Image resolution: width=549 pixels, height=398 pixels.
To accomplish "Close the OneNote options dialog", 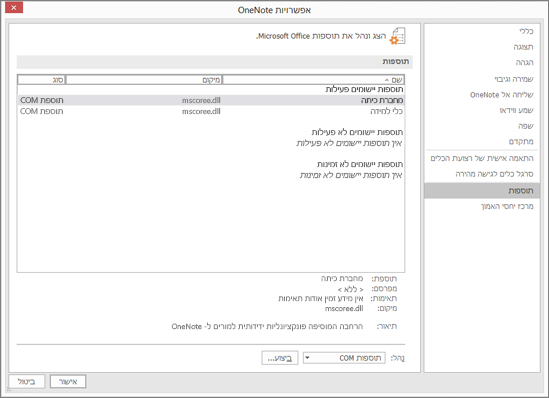I will click(14, 7).
